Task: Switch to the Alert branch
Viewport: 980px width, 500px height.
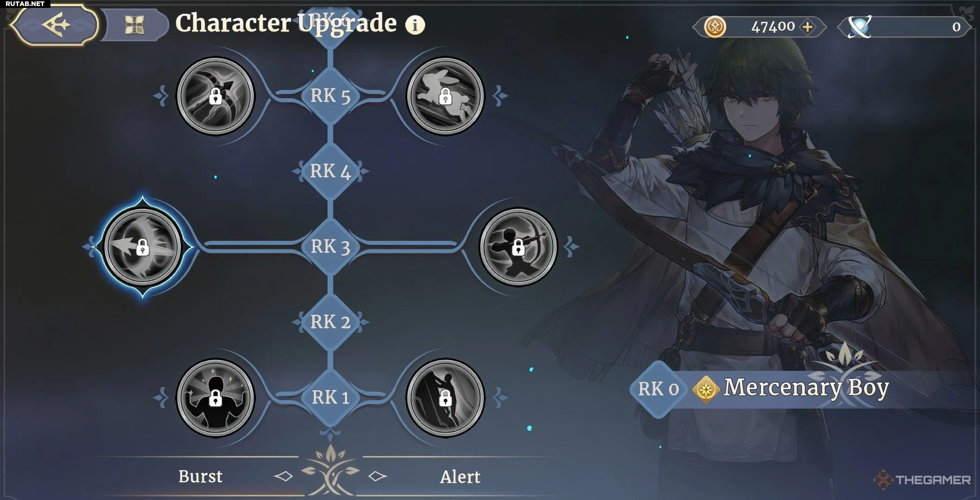Action: [x=460, y=476]
